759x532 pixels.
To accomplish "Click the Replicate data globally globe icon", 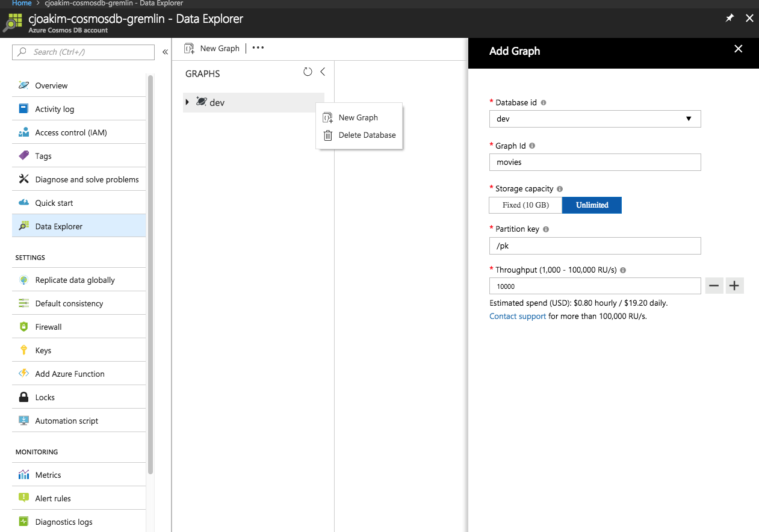I will pyautogui.click(x=23, y=280).
